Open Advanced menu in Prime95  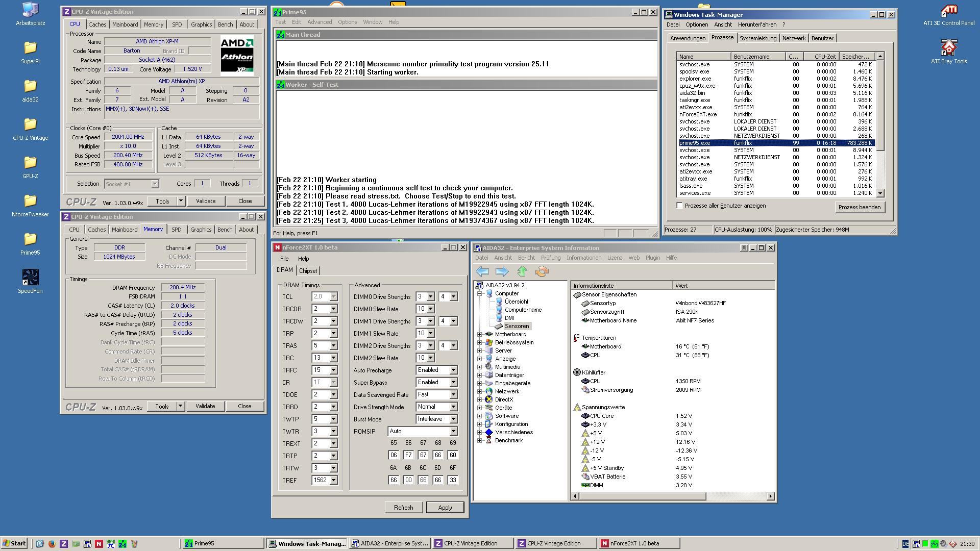tap(320, 22)
